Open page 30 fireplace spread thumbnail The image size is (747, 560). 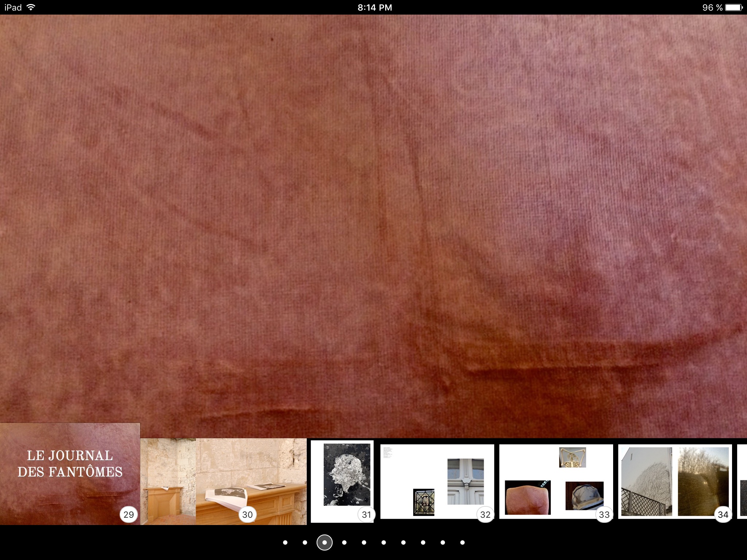tap(223, 481)
